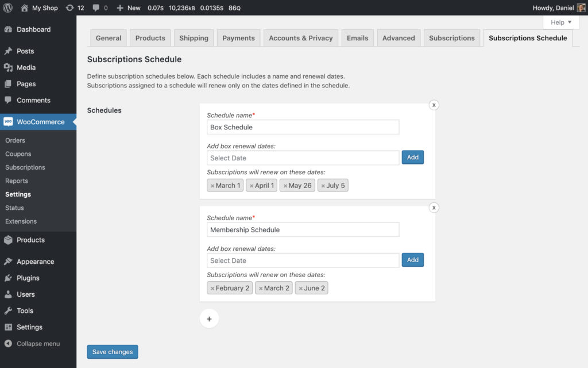Go to the Accounts & Privacy tab
Image resolution: width=588 pixels, height=368 pixels.
(x=301, y=38)
